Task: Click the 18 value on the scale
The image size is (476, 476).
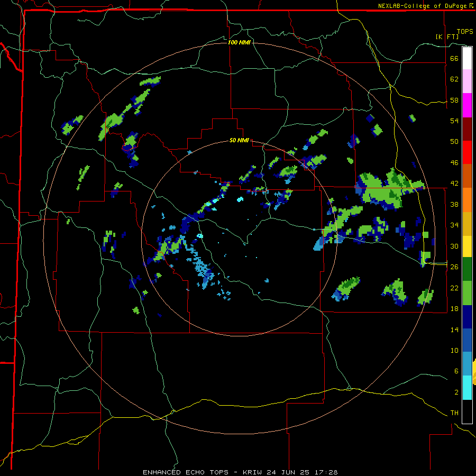Action: [454, 309]
